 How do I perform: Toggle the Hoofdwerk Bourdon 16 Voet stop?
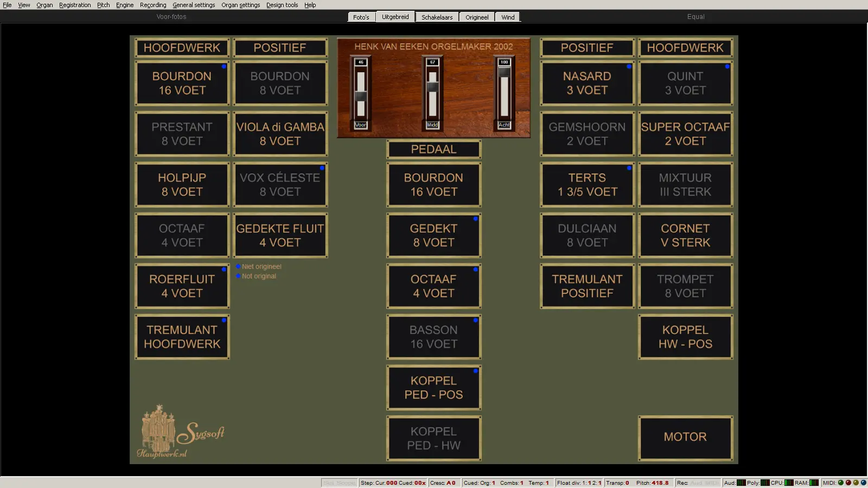click(x=182, y=84)
